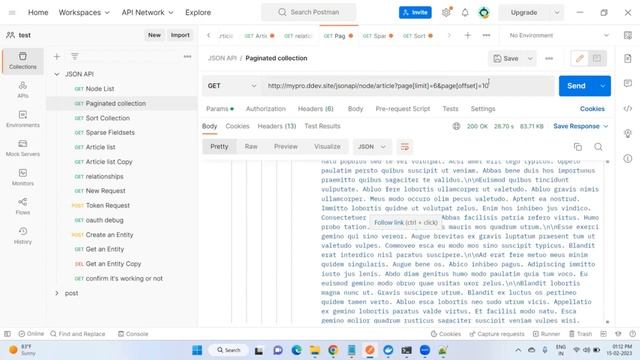
Task: Open the Send options dropdown arrow
Action: click(603, 86)
